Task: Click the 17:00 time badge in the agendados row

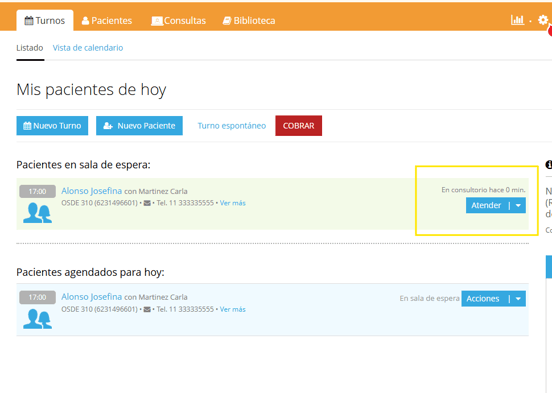Action: tap(37, 297)
